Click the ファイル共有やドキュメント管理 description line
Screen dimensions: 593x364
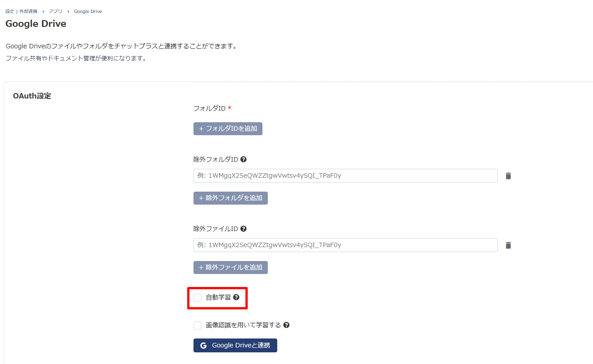(x=76, y=58)
